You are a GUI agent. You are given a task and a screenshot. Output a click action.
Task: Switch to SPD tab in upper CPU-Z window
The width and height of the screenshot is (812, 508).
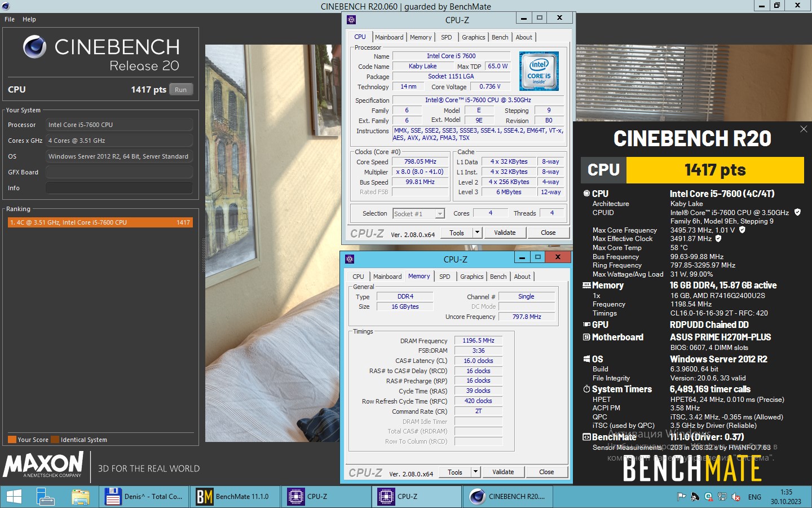[x=447, y=37]
